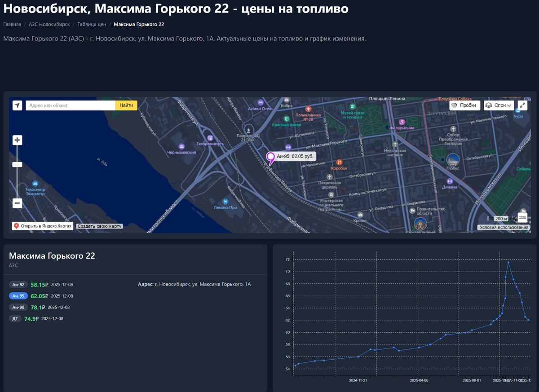Open the Главная breadcrumb link
539x392 pixels.
tap(12, 24)
